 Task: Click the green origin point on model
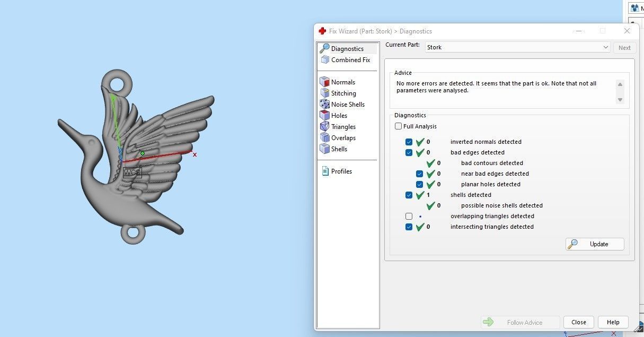[x=143, y=153]
